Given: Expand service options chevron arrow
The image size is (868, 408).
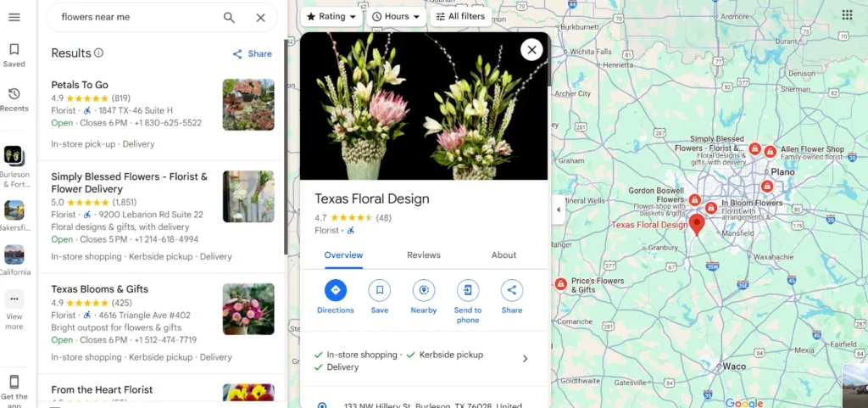Looking at the screenshot, I should click(525, 359).
